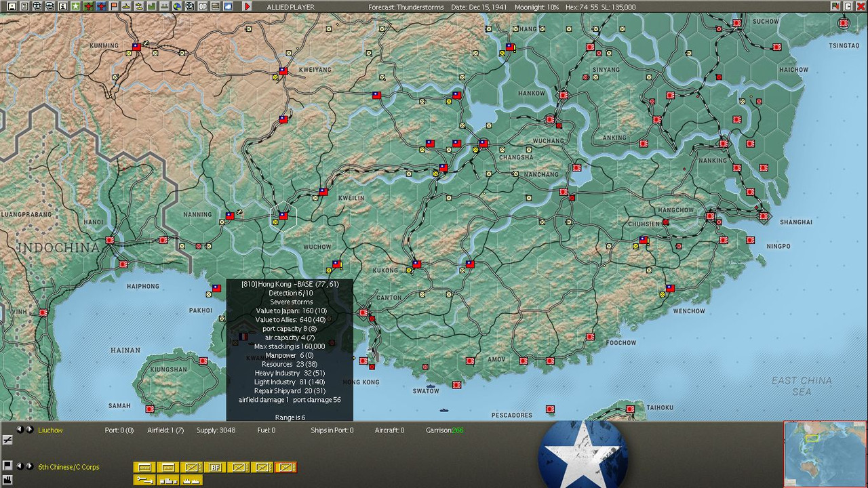Open the 6th Chinese/C Corps unit link
Screen dimensions: 868x488
tap(68, 467)
